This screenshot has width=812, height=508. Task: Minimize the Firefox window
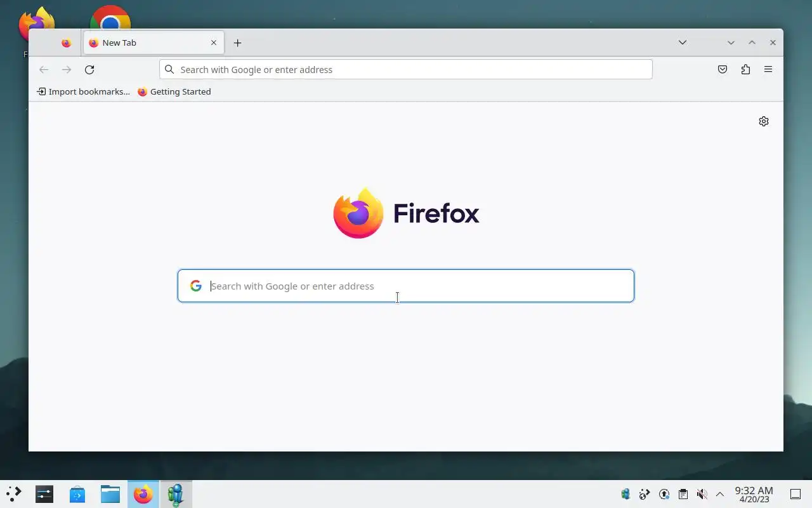[731, 43]
